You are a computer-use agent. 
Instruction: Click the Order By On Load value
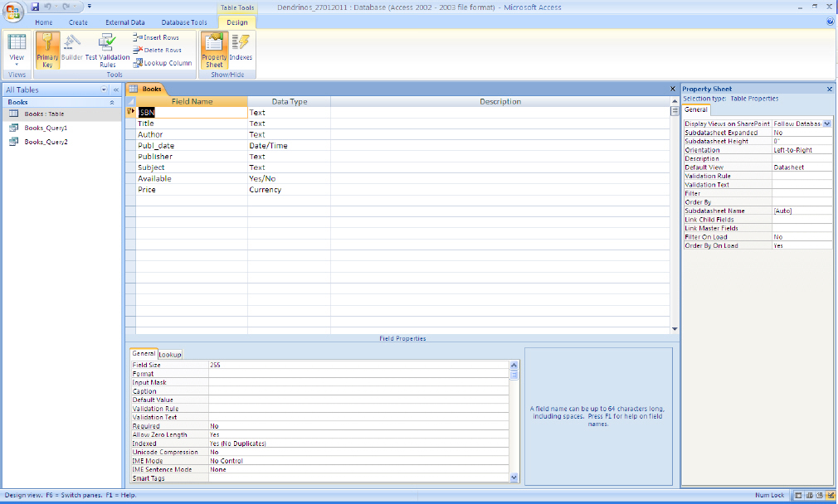[x=801, y=245]
